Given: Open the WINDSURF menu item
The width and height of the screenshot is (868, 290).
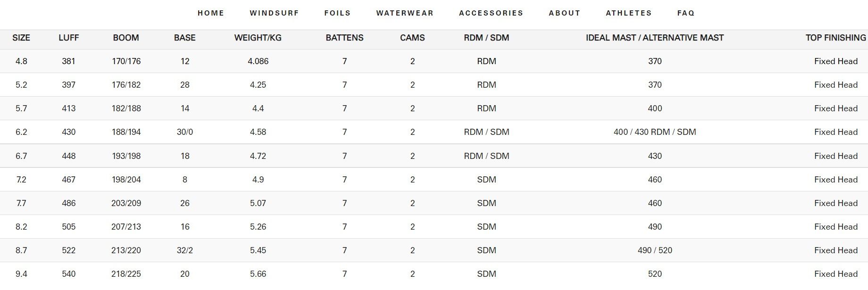Looking at the screenshot, I should [x=274, y=13].
